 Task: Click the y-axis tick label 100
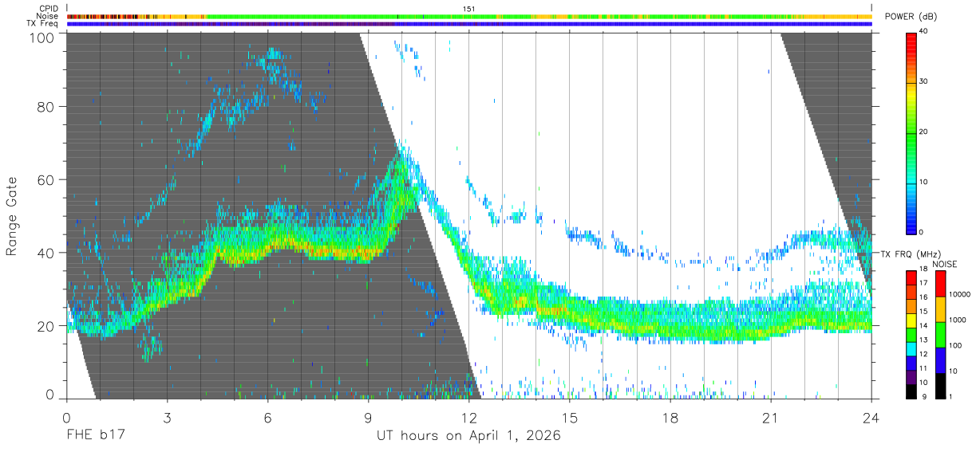[41, 37]
